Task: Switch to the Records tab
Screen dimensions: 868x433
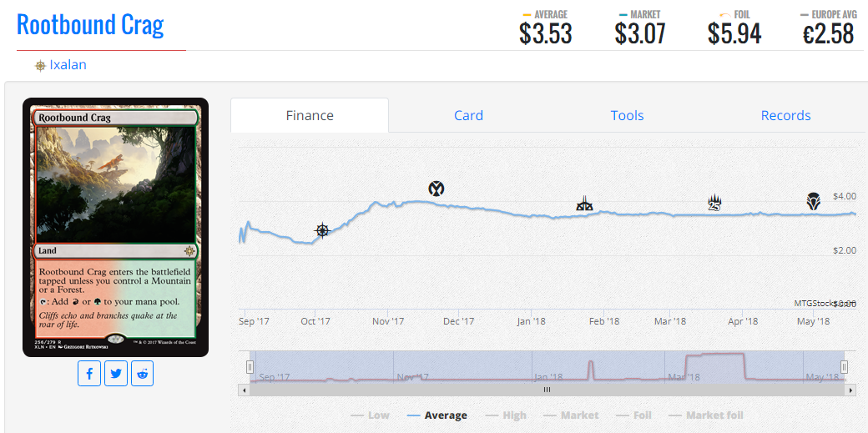Action: (x=785, y=115)
